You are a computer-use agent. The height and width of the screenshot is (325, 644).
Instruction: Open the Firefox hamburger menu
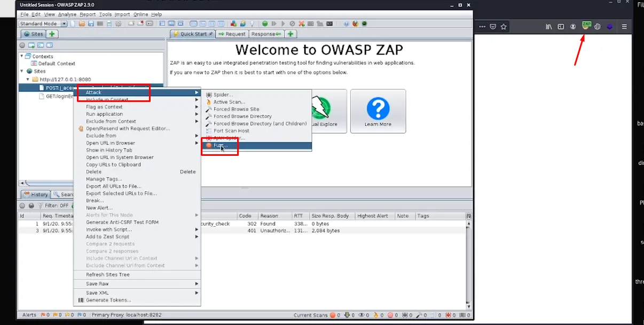tap(624, 26)
